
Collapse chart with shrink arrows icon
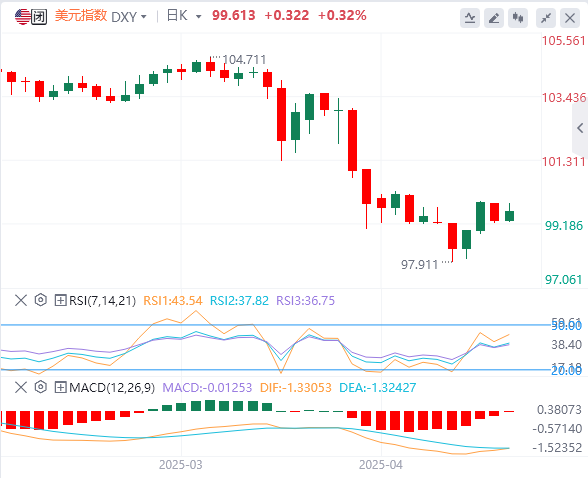point(546,18)
